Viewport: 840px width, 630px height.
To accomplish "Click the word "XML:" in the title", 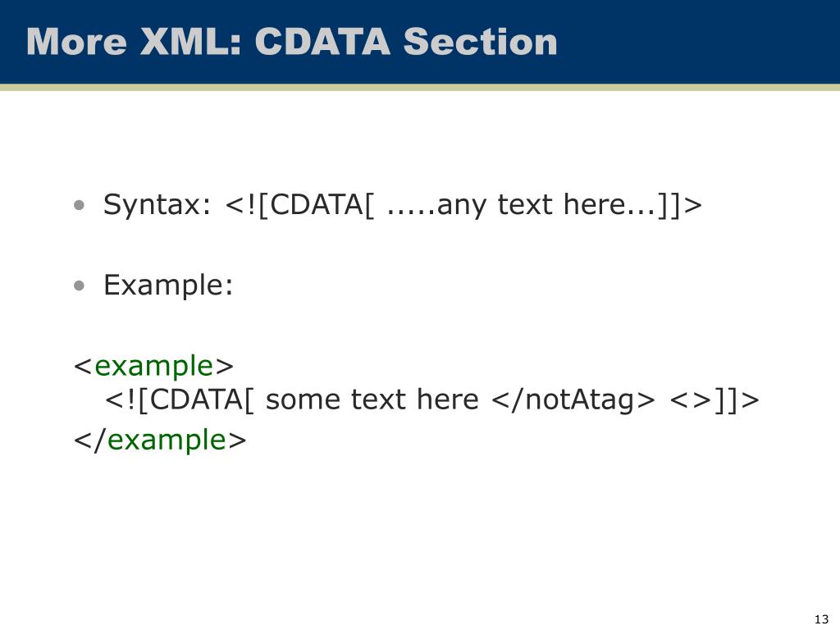I will (x=191, y=42).
